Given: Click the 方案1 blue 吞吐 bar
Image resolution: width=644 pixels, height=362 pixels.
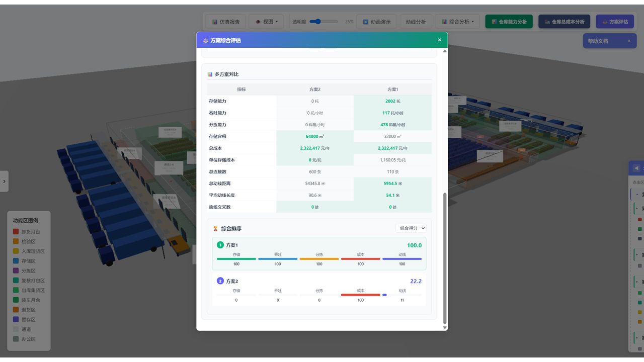Looking at the screenshot, I should pyautogui.click(x=278, y=259).
